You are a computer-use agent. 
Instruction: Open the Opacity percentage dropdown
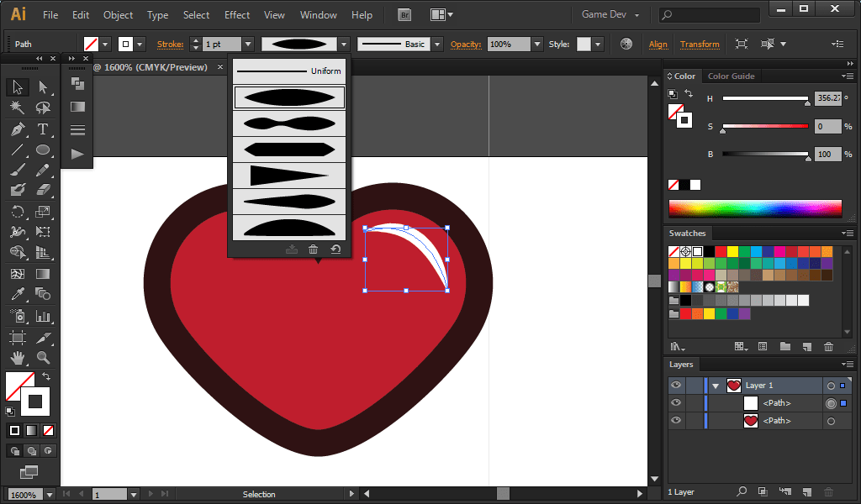(537, 44)
